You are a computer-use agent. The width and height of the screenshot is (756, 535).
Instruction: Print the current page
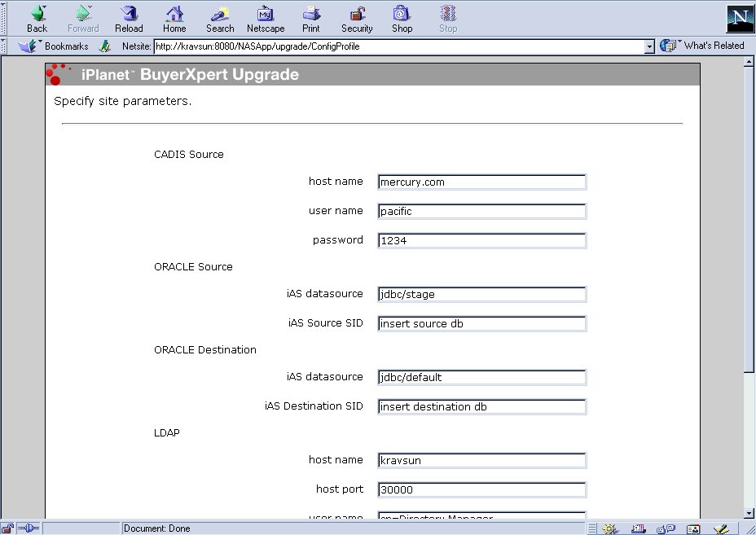[x=311, y=20]
